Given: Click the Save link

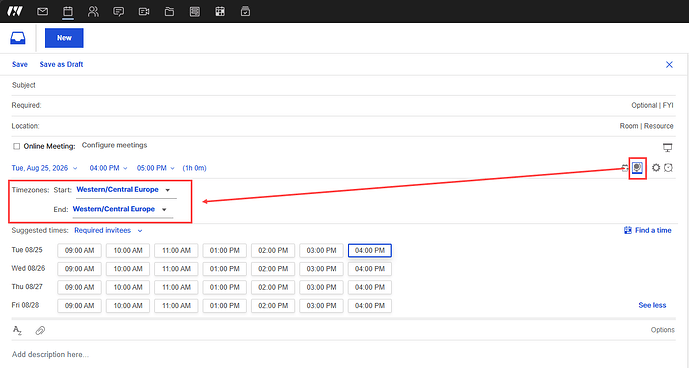Looking at the screenshot, I should click(x=20, y=64).
